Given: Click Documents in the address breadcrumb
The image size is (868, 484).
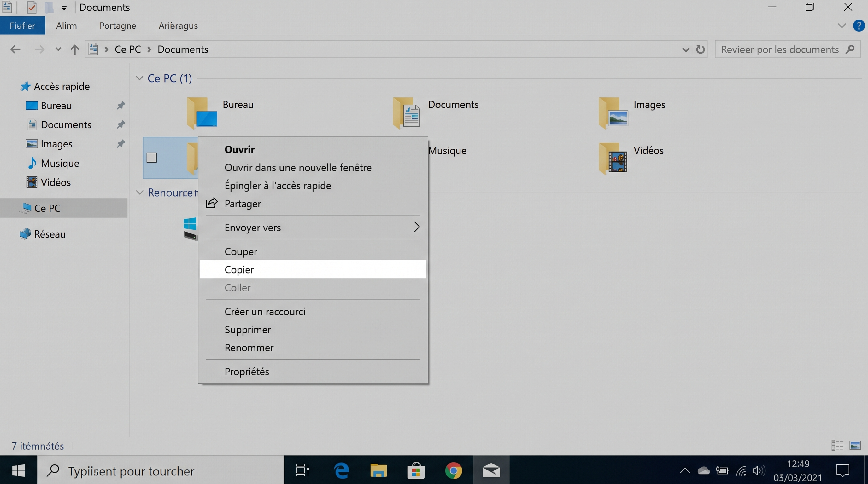Looking at the screenshot, I should click(x=183, y=49).
